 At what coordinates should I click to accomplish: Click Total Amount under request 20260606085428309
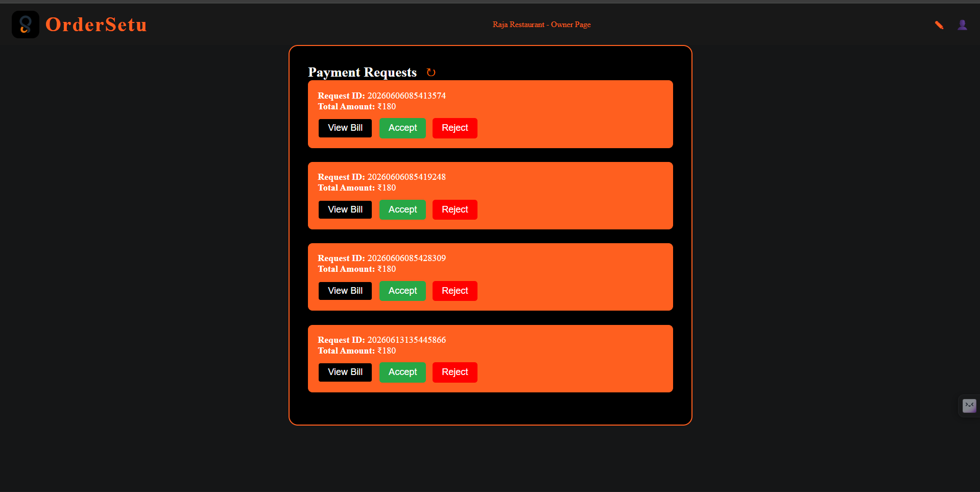click(356, 269)
